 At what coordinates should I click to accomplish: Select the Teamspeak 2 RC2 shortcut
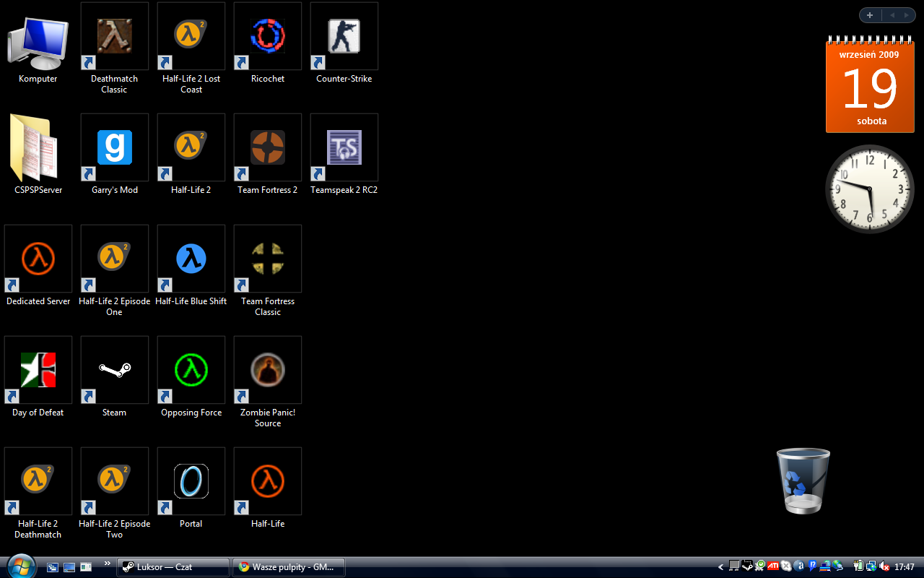click(x=344, y=155)
